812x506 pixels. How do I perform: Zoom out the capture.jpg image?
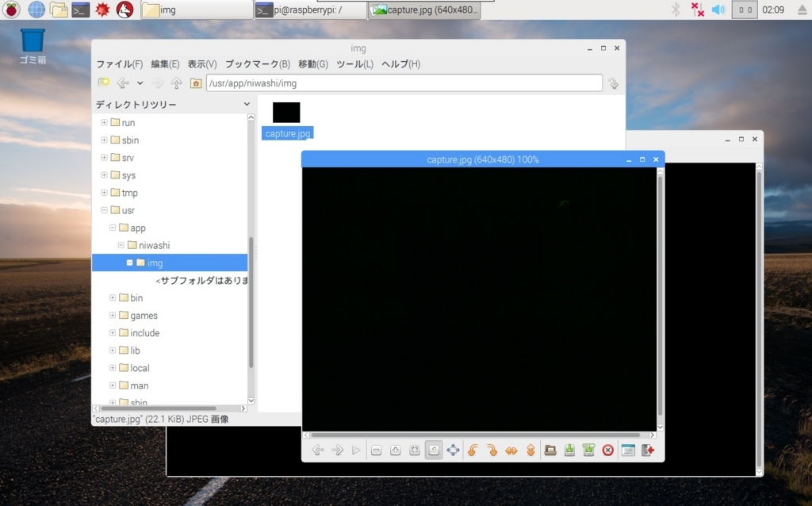377,450
